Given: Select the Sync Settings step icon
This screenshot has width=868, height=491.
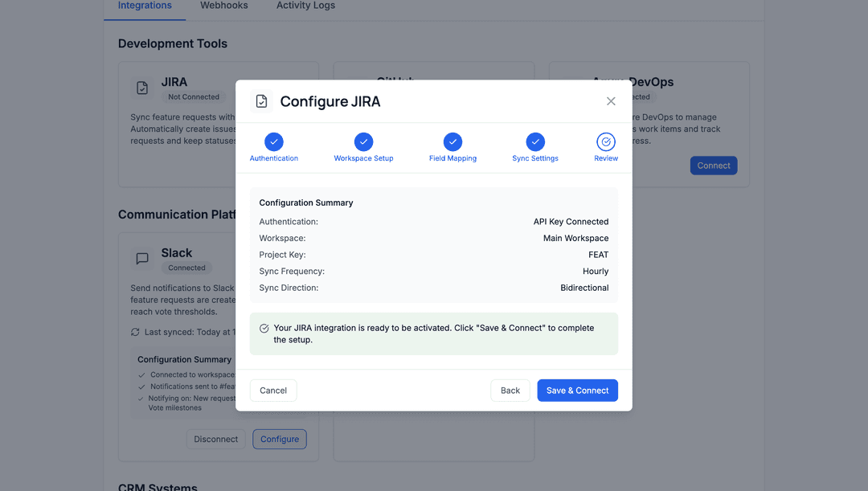Looking at the screenshot, I should 534,141.
